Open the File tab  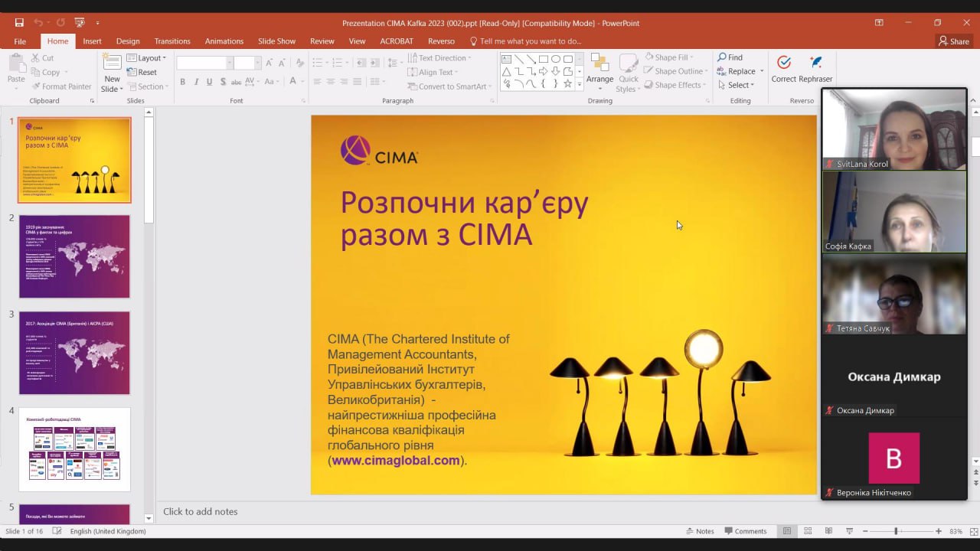click(20, 41)
